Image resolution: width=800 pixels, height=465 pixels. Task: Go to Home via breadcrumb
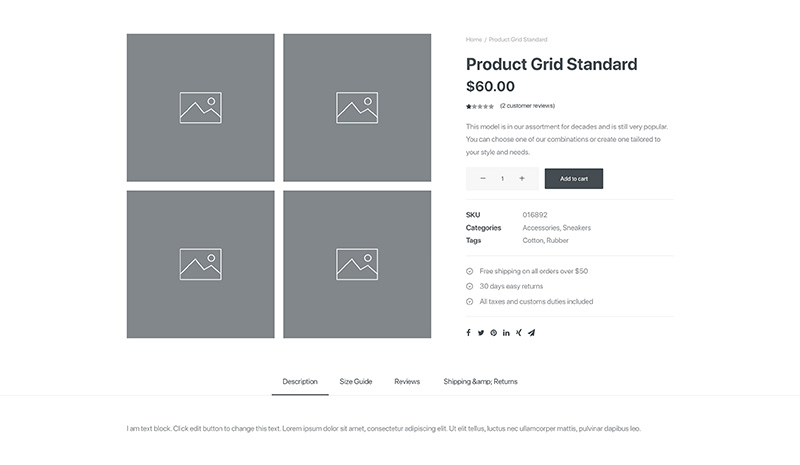pos(473,39)
